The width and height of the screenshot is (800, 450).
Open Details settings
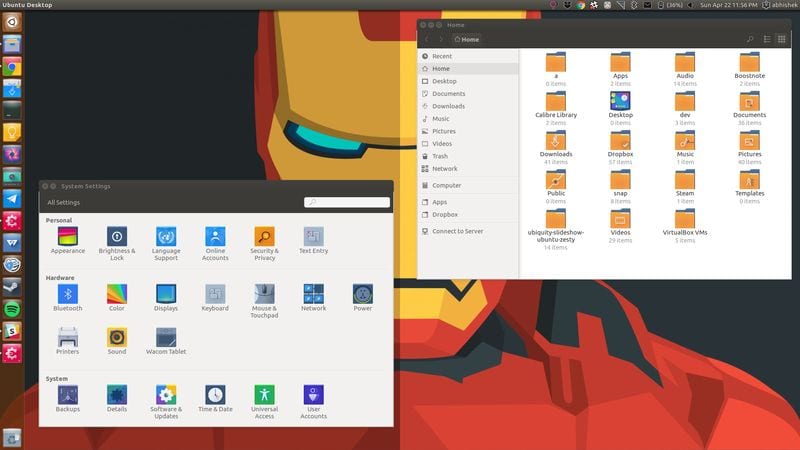point(117,398)
